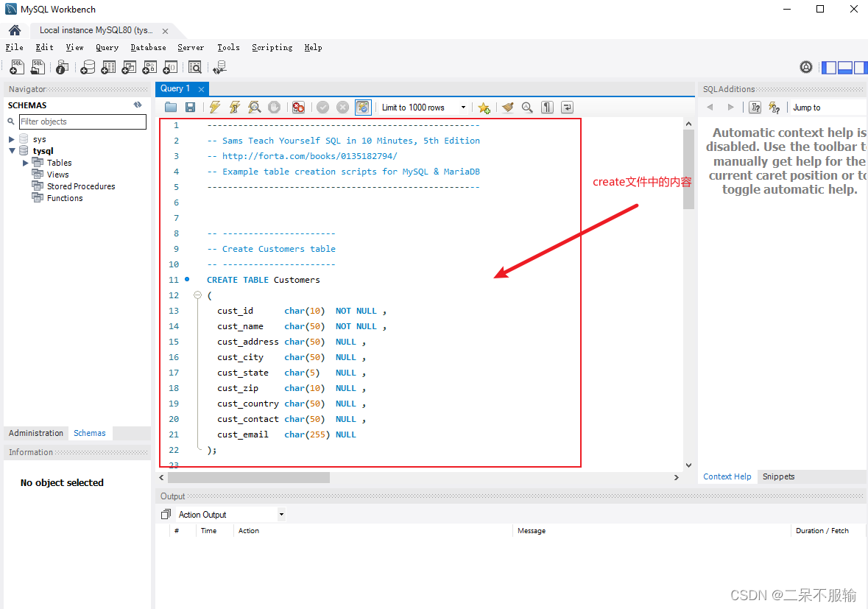The width and height of the screenshot is (868, 609).
Task: Create a new SQL tab
Action: point(16,66)
